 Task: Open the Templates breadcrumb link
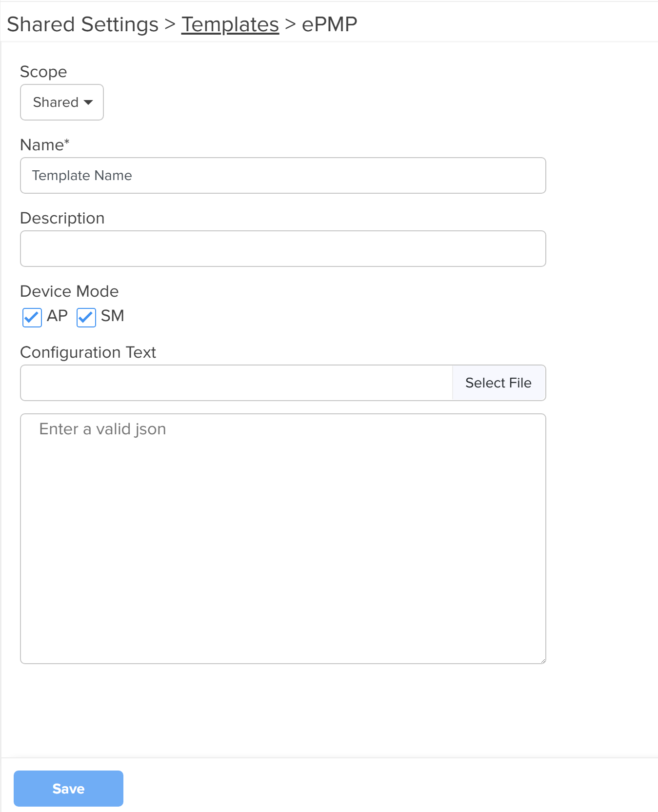230,24
